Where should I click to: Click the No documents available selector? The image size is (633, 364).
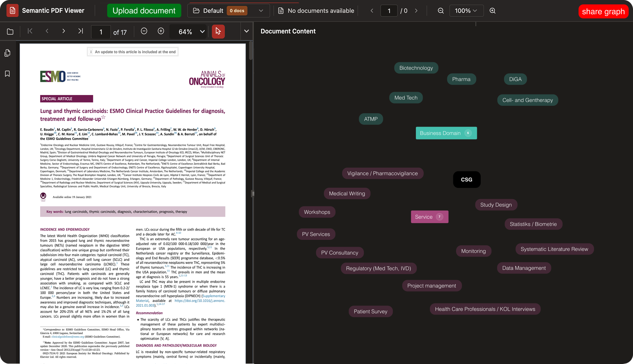[x=316, y=11]
